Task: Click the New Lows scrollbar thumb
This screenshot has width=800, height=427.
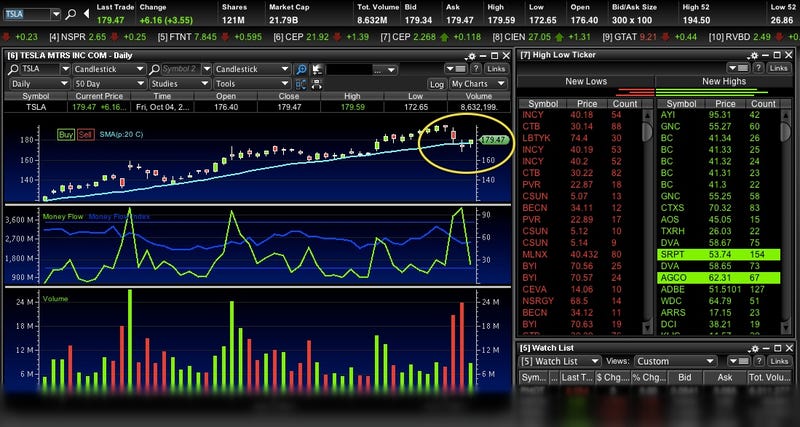Action: pyautogui.click(x=647, y=132)
